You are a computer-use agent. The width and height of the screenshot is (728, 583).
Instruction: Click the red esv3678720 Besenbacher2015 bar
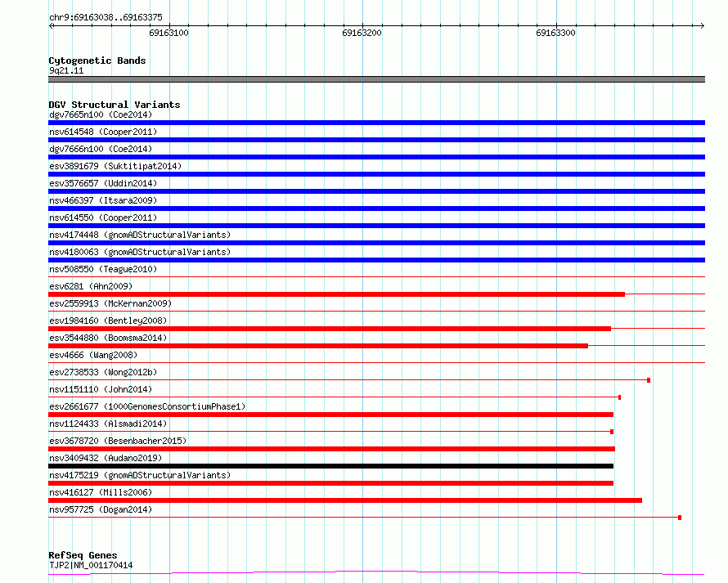[x=331, y=449]
